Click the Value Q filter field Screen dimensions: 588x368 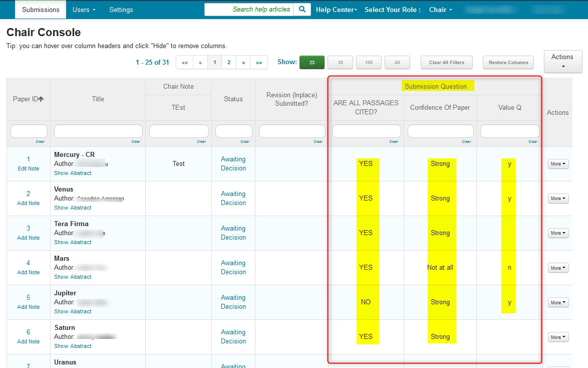(x=510, y=131)
